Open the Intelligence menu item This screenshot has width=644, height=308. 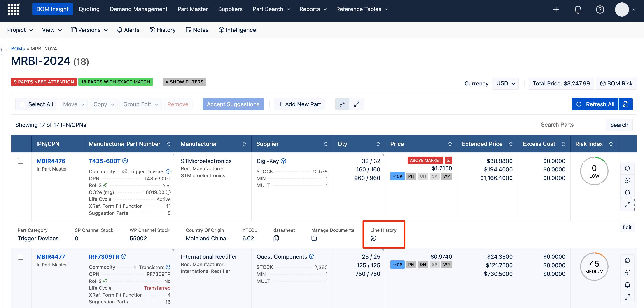pyautogui.click(x=237, y=30)
